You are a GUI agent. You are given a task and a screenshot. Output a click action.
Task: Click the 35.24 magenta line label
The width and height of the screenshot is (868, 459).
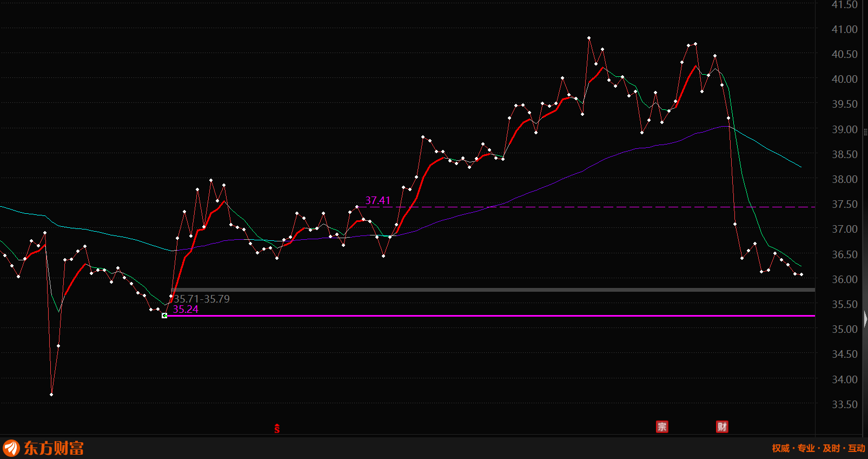[185, 309]
